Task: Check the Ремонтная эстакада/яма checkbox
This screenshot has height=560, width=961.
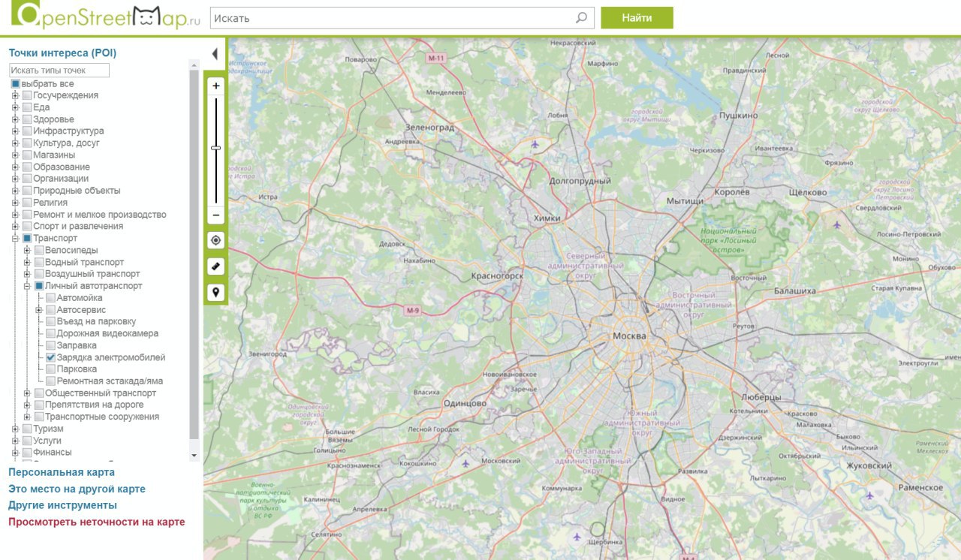Action: coord(51,381)
